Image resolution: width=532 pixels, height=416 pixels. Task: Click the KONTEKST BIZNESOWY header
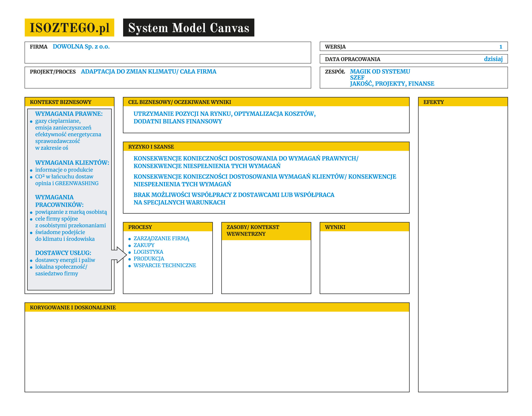(x=60, y=102)
